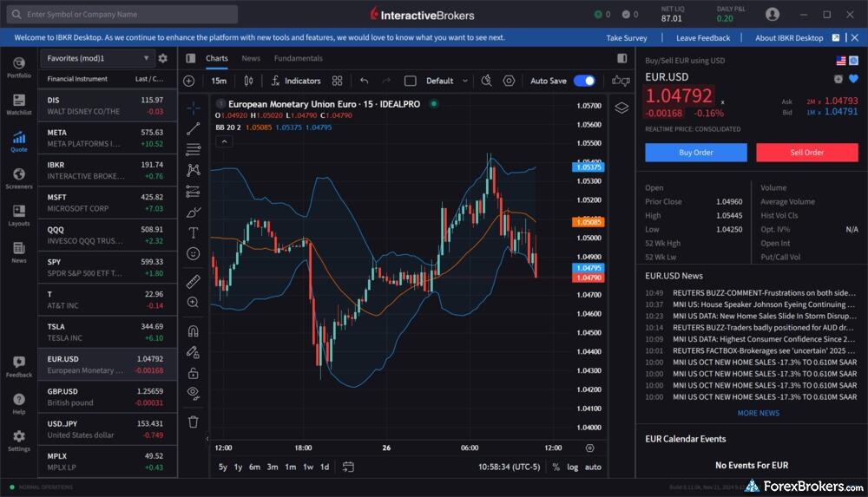This screenshot has width=868, height=497.
Task: Click the trash icon to remove drawings
Action: pos(193,422)
